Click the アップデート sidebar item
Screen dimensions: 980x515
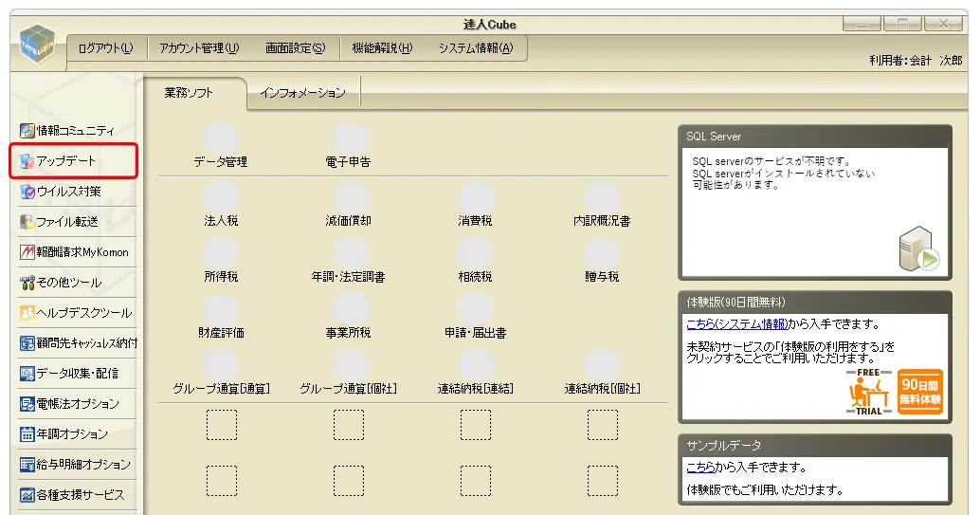pos(74,161)
